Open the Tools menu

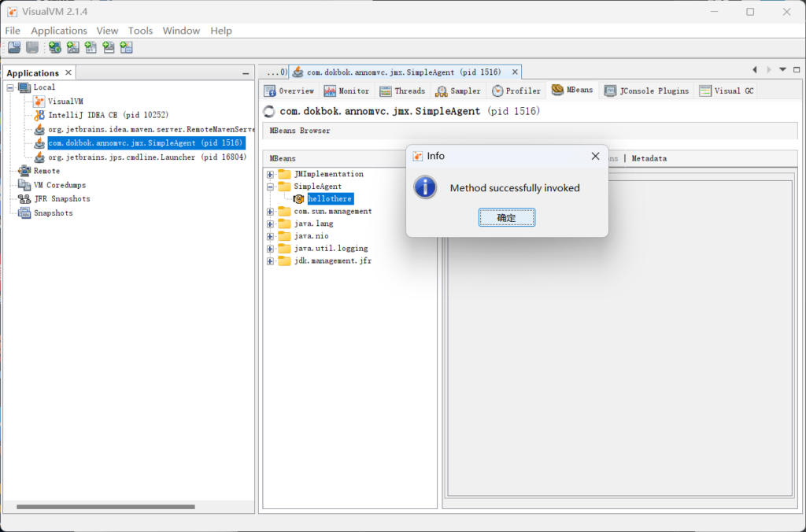click(140, 31)
